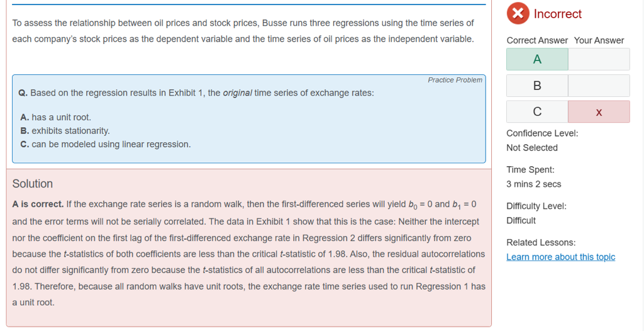Select answer A in the Correct Answer column
This screenshot has width=644, height=331.
click(537, 59)
